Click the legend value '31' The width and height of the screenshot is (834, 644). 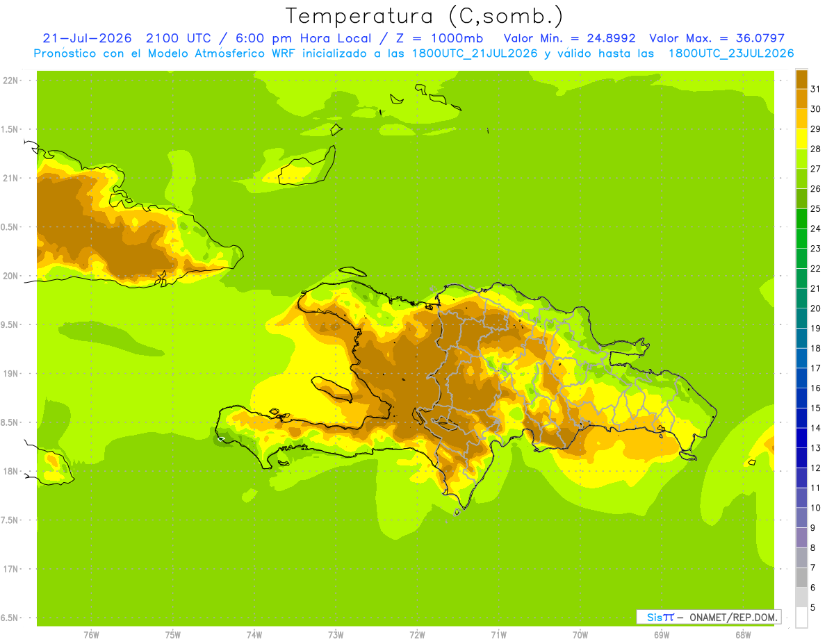click(816, 88)
